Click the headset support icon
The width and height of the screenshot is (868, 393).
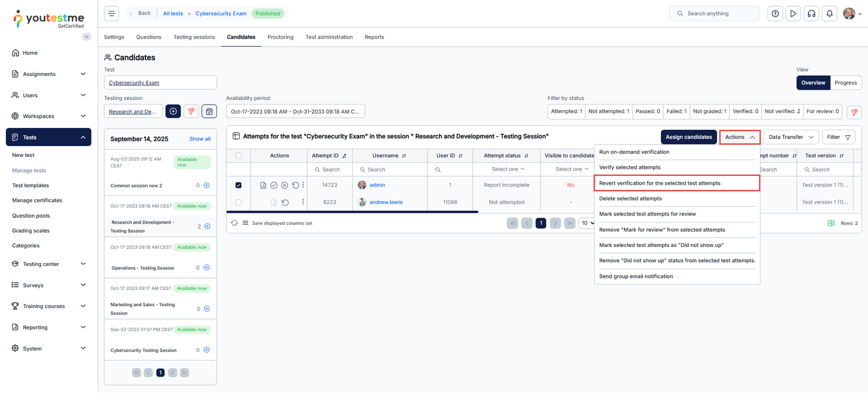(x=812, y=14)
